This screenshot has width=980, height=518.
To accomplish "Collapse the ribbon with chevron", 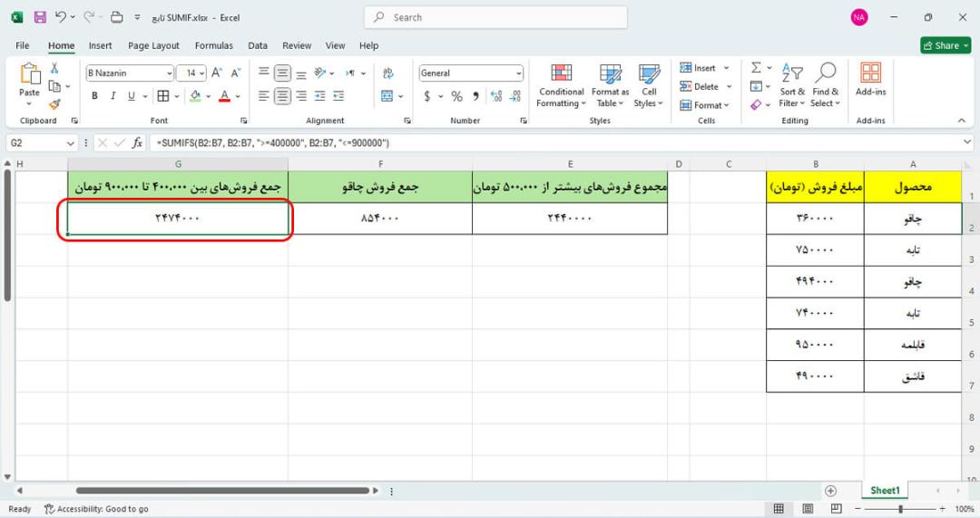I will 962,121.
